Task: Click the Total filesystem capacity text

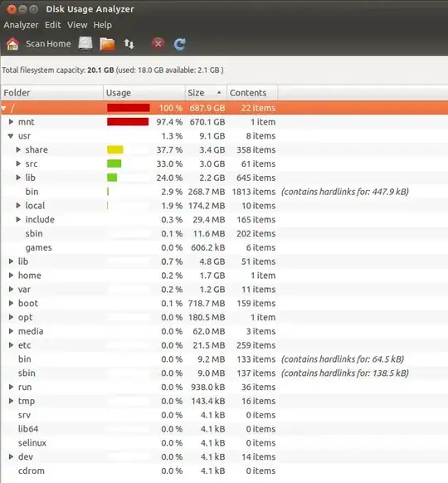Action: [113, 71]
